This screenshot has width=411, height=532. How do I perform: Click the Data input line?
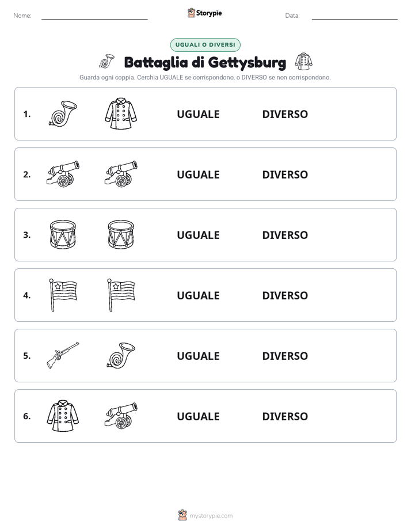point(355,16)
